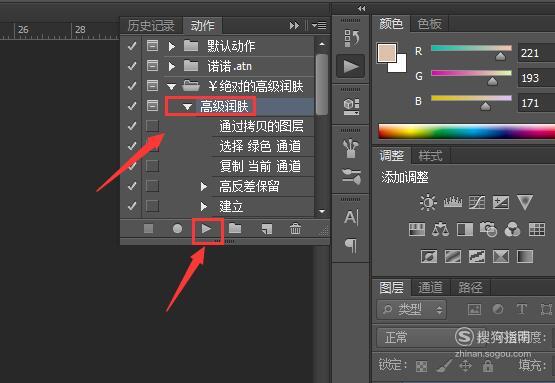The image size is (555, 383).
Task: Play the selected action in the Actions panel
Action: 207,229
